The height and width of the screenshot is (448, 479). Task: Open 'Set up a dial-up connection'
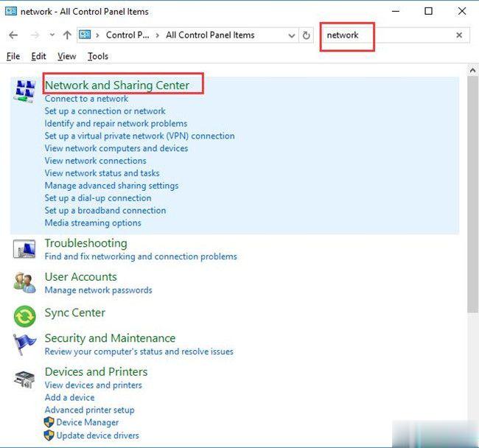pyautogui.click(x=98, y=198)
